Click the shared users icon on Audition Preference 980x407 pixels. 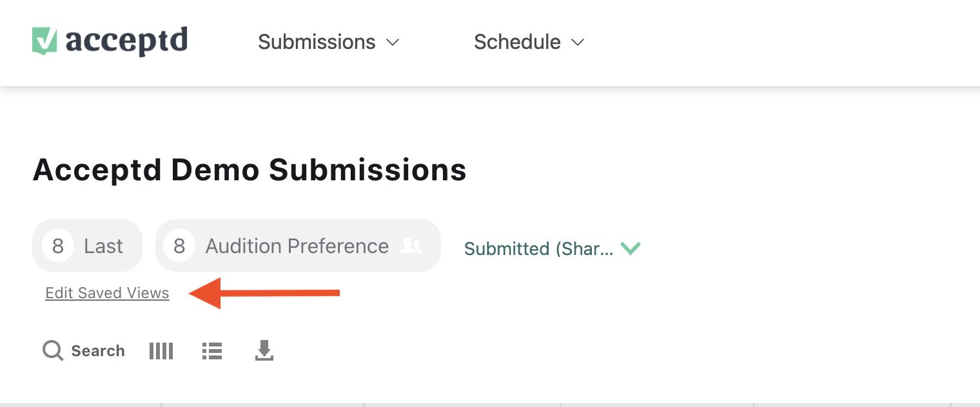click(411, 246)
